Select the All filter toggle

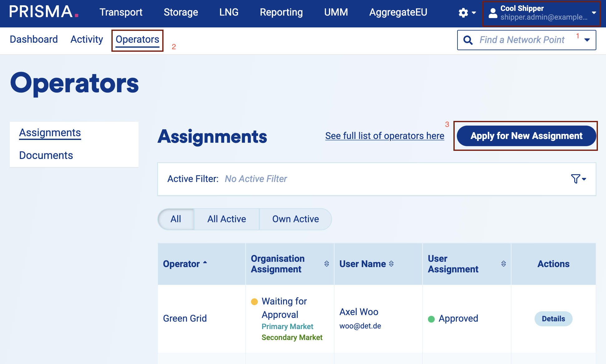(176, 219)
